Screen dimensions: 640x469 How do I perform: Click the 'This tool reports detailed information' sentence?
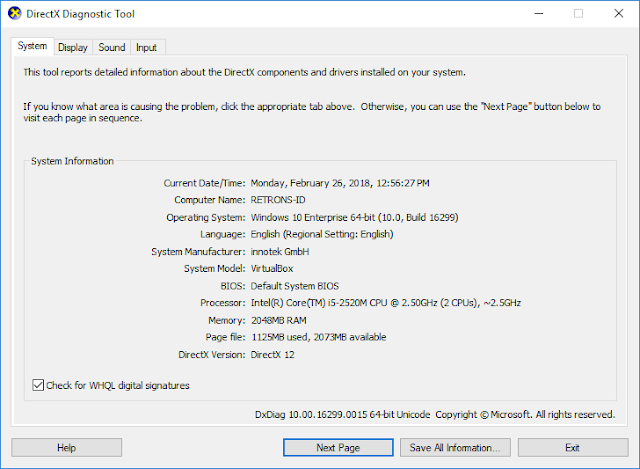244,72
